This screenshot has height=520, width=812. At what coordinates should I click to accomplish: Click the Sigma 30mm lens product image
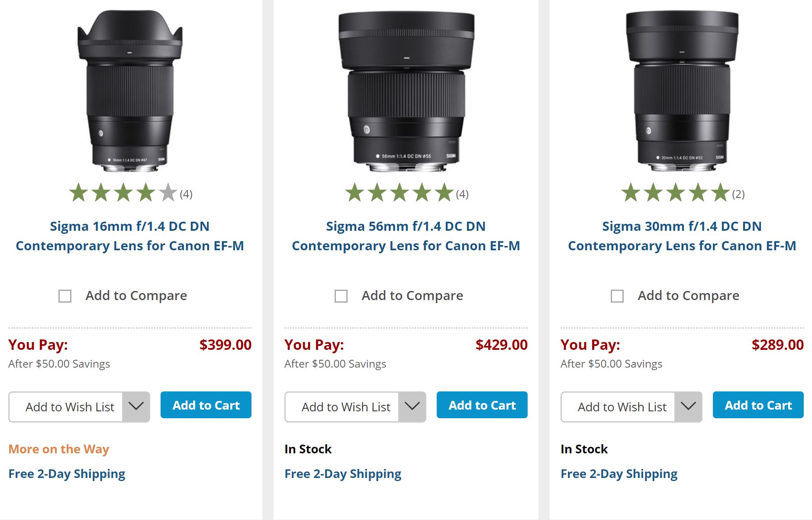682,91
